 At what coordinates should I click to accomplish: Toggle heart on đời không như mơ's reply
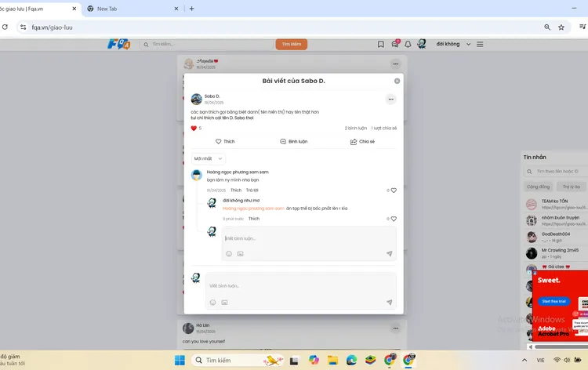coord(394,219)
